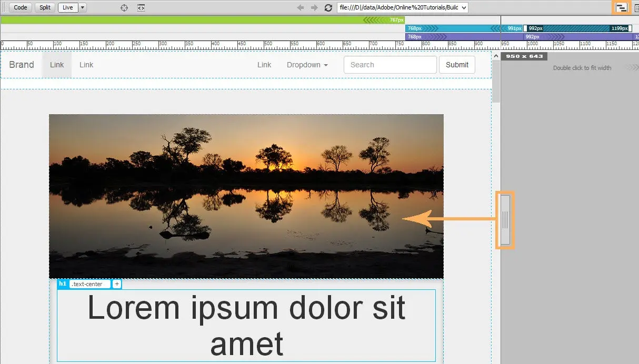The width and height of the screenshot is (639, 364).
Task: Select the Lorem ipsum dolor sit amet heading
Action: [246, 326]
